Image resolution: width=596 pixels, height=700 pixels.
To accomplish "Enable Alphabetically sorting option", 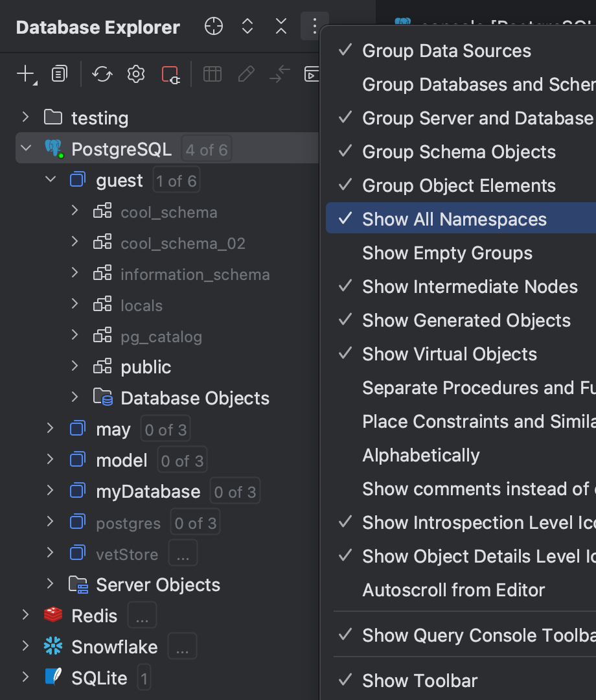I will (421, 455).
